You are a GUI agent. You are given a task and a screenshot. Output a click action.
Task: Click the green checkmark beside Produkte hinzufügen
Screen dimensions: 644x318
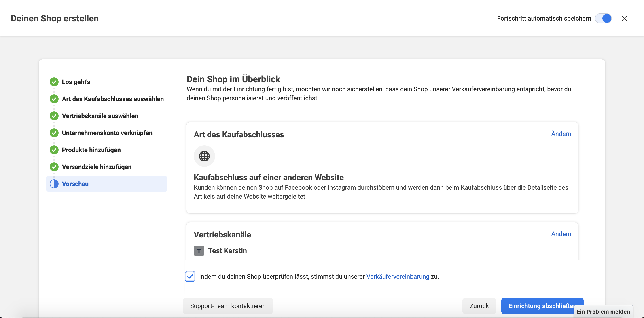pos(54,150)
